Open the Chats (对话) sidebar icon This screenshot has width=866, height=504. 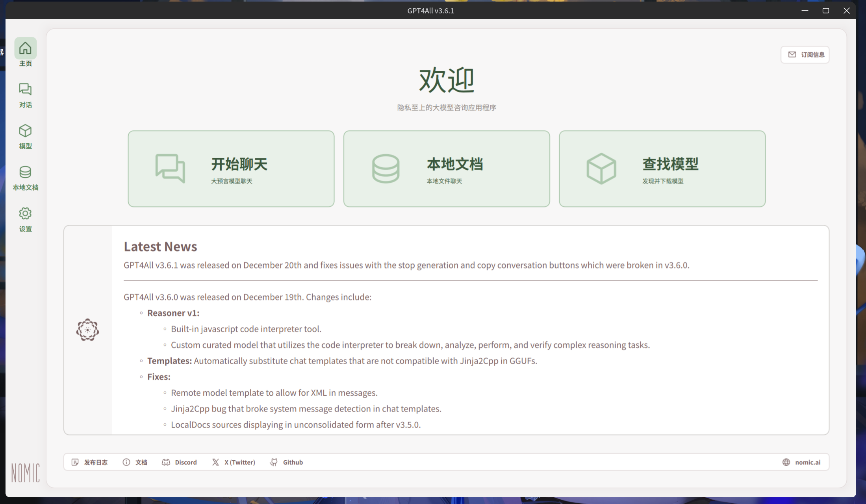[25, 90]
